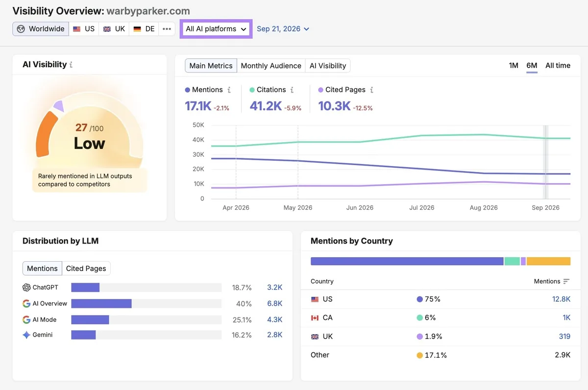This screenshot has width=588, height=390.
Task: Open the All AI platforms dropdown
Action: (216, 29)
